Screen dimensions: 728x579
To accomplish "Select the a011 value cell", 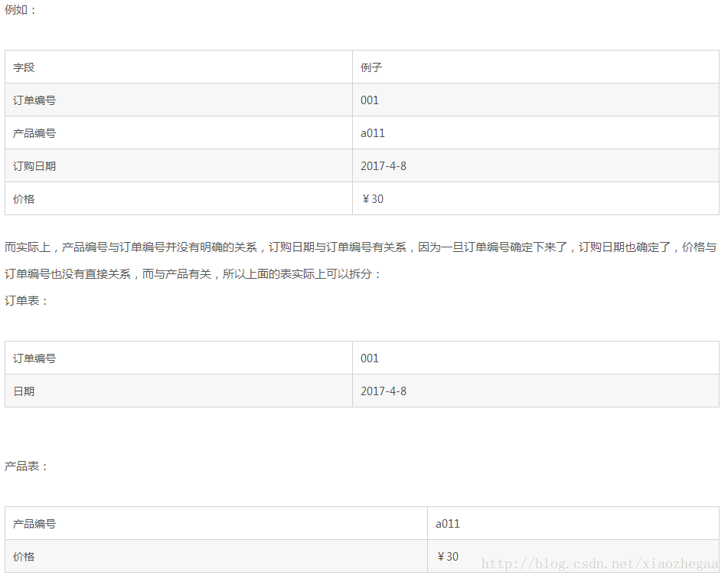I will (x=371, y=132).
